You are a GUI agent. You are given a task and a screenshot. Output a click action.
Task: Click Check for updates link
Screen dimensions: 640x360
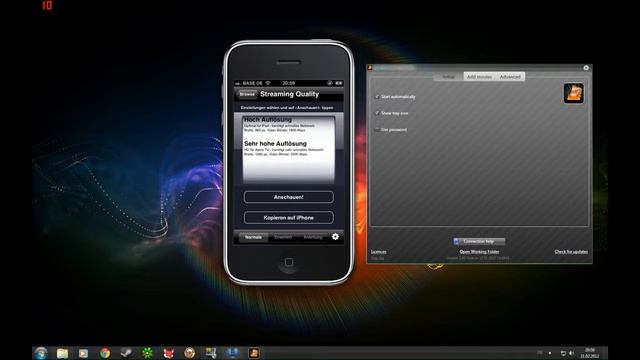point(571,252)
